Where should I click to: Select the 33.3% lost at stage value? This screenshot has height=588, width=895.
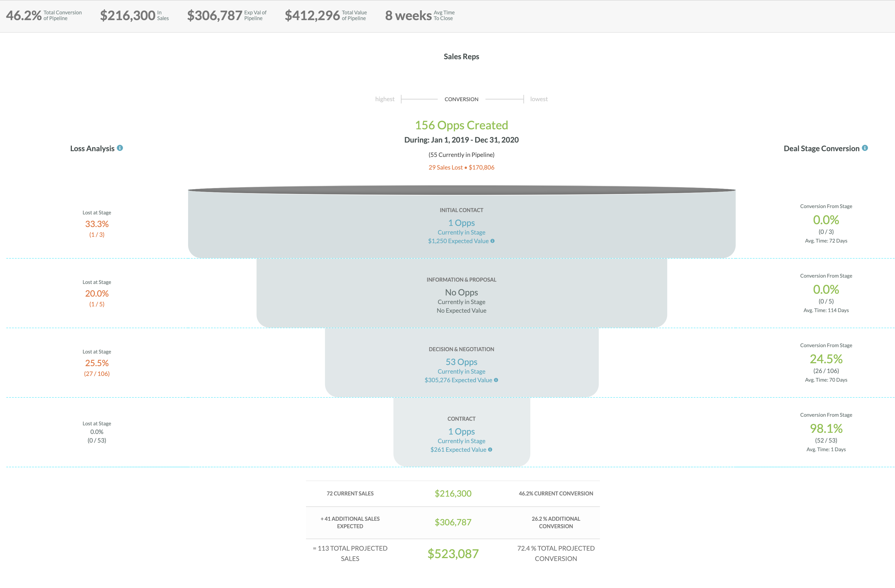97,224
